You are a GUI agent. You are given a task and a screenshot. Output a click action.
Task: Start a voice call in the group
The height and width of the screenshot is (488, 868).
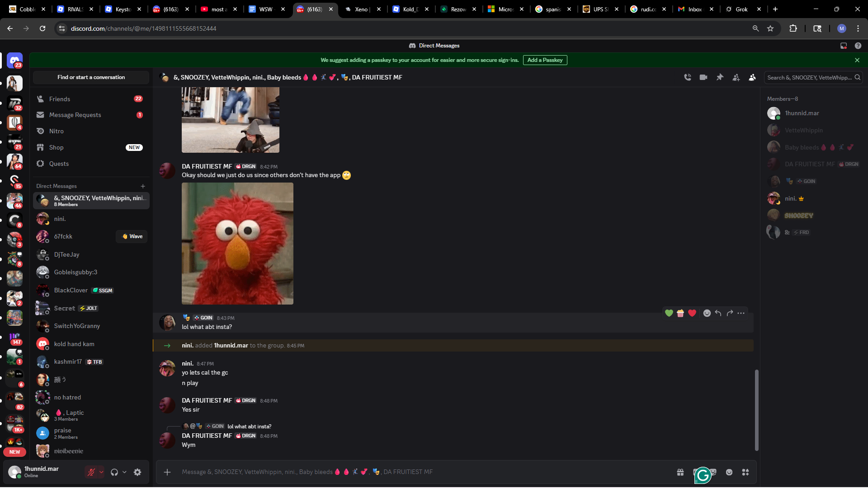coord(687,77)
